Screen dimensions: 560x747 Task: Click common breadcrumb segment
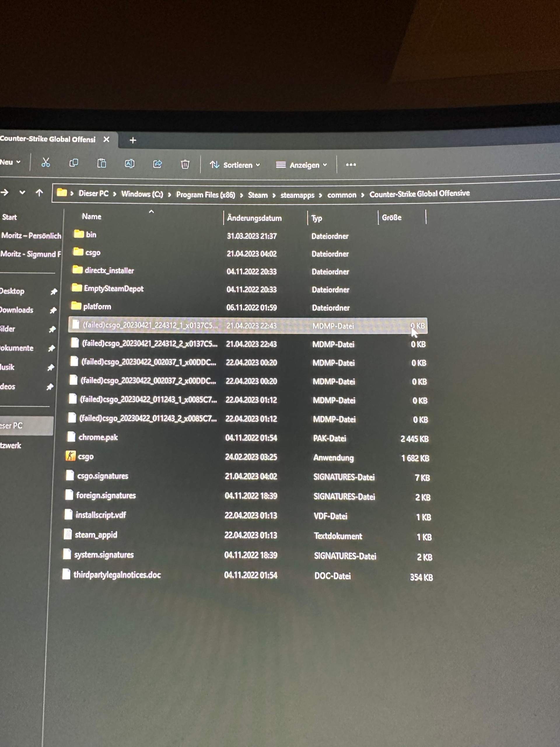tap(342, 195)
